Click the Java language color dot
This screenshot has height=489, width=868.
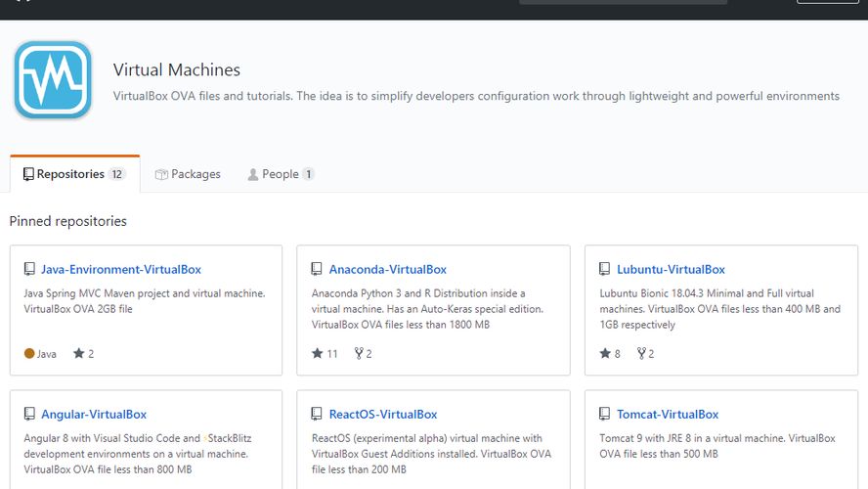click(29, 354)
